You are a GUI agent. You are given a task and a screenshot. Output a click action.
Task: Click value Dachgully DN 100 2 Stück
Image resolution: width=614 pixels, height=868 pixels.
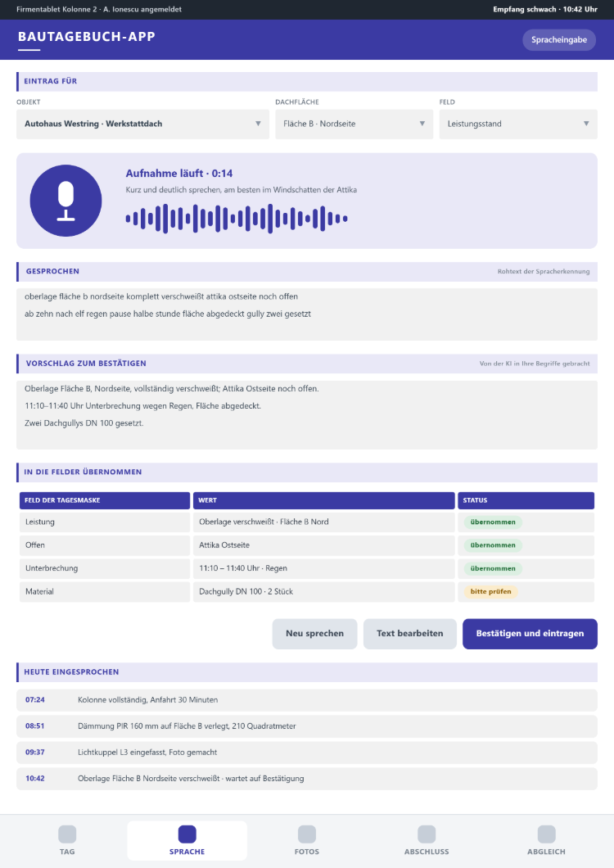click(x=324, y=592)
